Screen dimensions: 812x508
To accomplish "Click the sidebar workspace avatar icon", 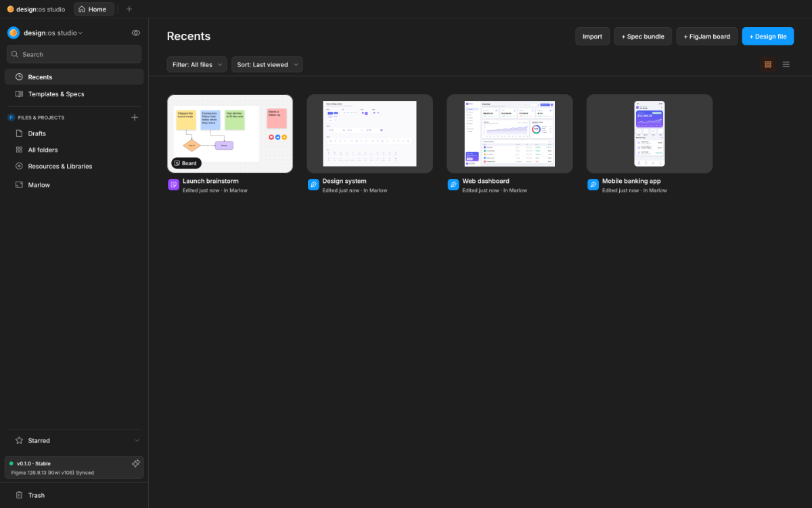I will point(14,33).
